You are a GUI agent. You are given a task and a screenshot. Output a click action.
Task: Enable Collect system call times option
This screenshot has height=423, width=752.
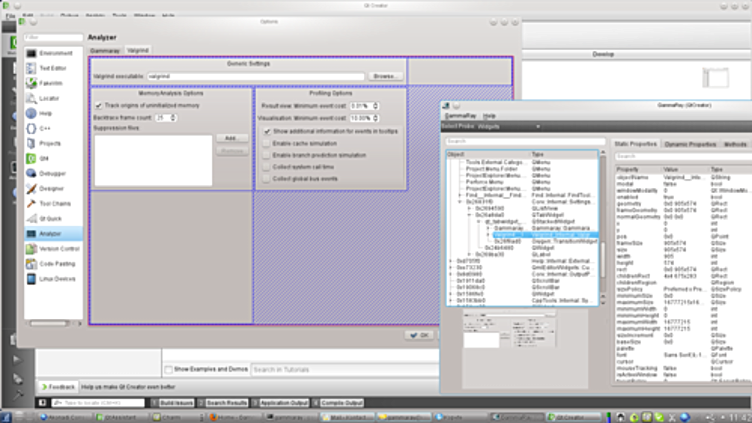click(x=265, y=167)
